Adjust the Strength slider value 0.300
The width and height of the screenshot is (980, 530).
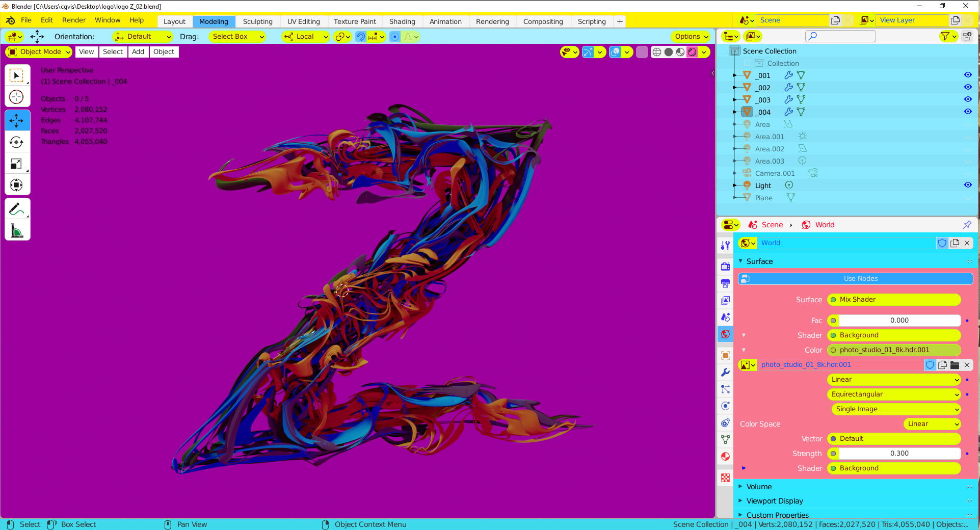pyautogui.click(x=899, y=454)
